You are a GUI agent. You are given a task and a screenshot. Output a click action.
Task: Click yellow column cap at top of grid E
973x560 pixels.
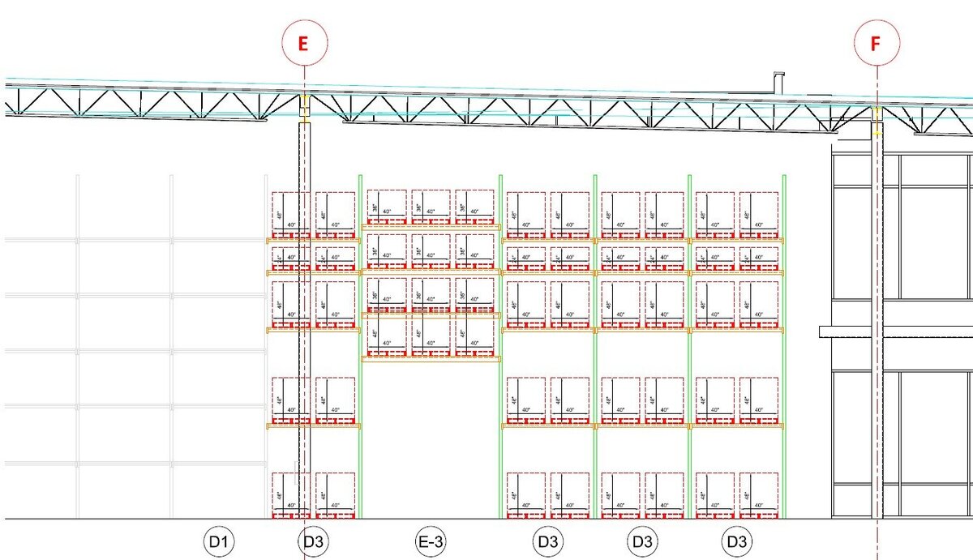pos(304,103)
